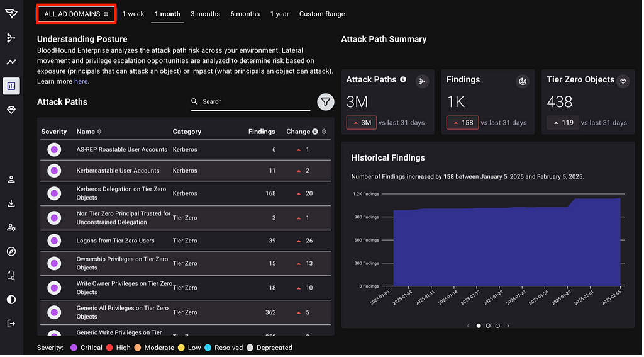Open Generic All Privileges on Tier Zero Objects

[x=186, y=312]
